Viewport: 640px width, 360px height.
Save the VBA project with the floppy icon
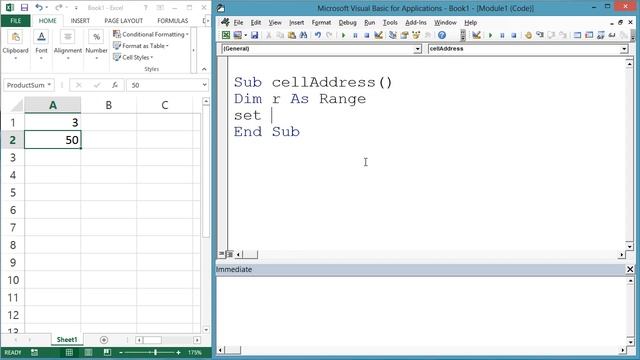point(254,36)
